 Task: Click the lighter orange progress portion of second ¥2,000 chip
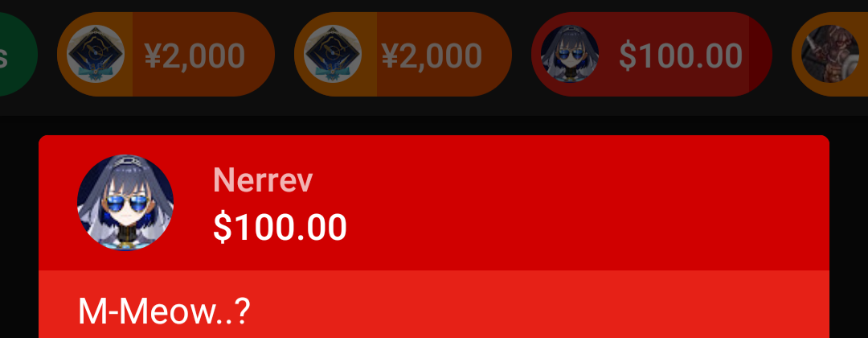pos(335,54)
